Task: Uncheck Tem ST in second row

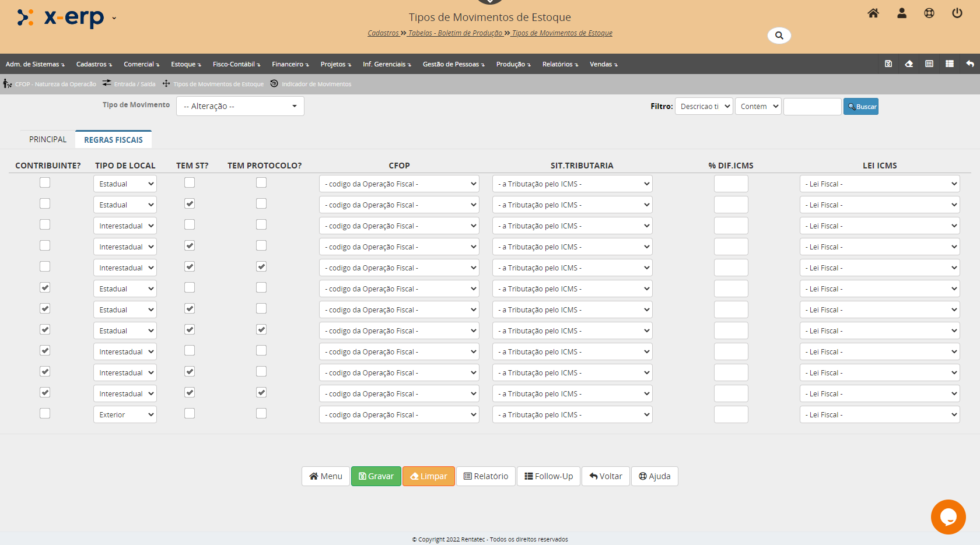Action: coord(190,204)
